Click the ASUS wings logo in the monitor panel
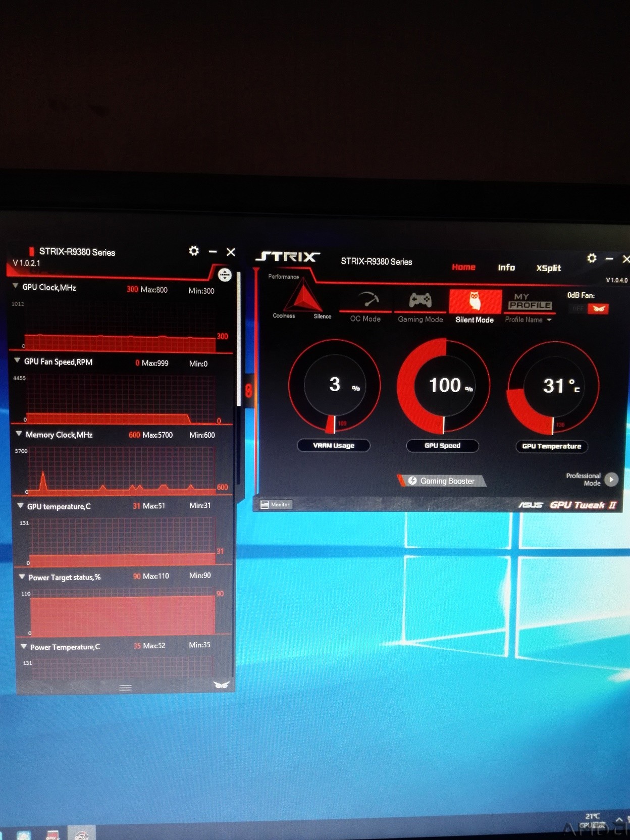Viewport: 630px width, 840px height. [x=222, y=685]
